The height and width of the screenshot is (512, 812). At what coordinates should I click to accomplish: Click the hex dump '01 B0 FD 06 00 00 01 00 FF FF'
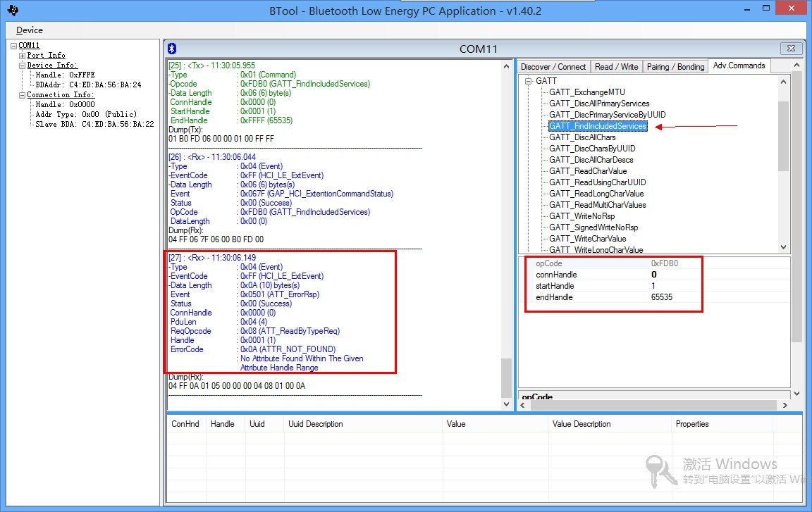point(221,139)
